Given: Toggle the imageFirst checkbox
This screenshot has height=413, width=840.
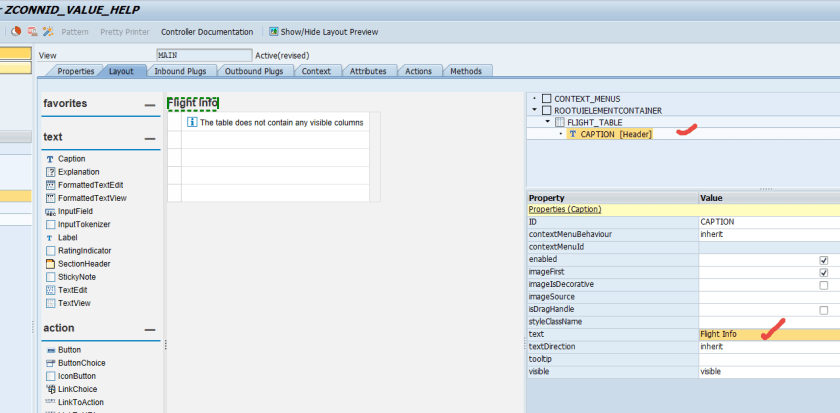Looking at the screenshot, I should click(x=823, y=272).
